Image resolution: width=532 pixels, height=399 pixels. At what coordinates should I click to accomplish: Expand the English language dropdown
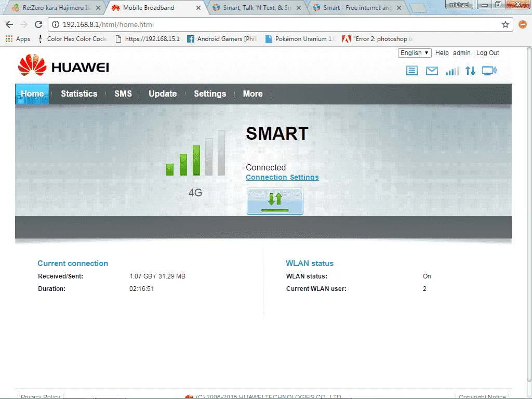415,53
